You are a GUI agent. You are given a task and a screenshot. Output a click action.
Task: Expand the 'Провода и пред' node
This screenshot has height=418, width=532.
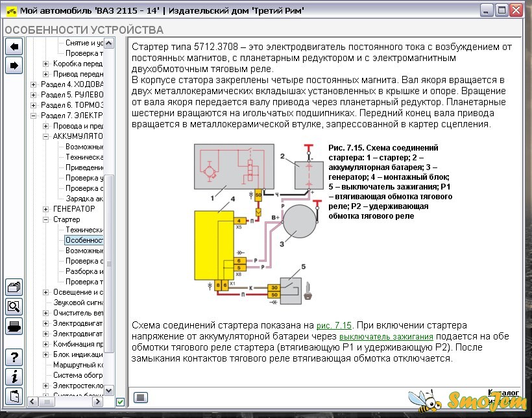pos(46,126)
